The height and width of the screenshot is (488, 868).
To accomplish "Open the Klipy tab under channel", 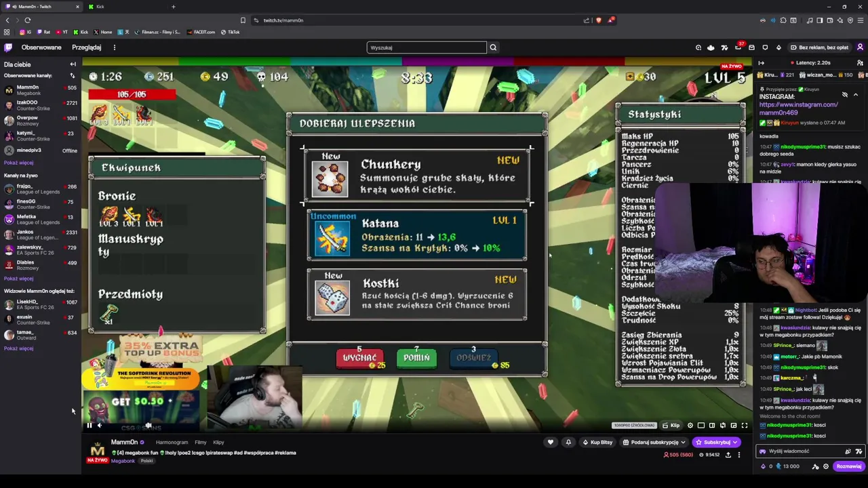I will click(218, 443).
